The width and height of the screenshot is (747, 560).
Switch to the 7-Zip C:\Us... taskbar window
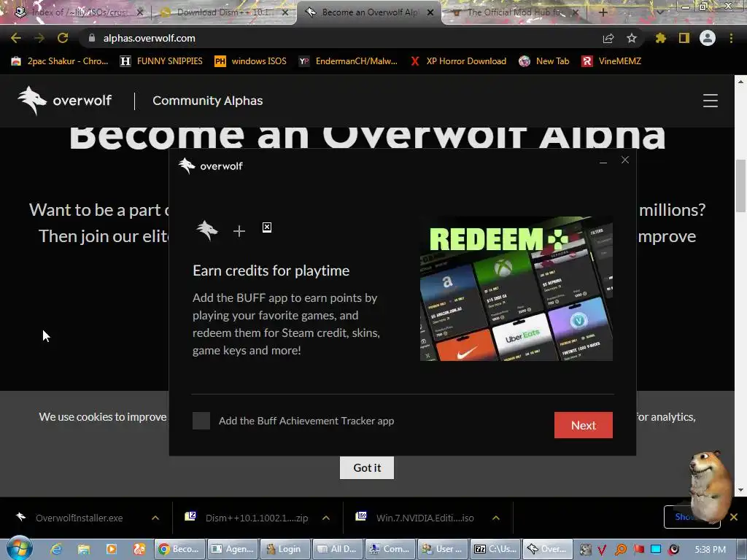point(495,549)
